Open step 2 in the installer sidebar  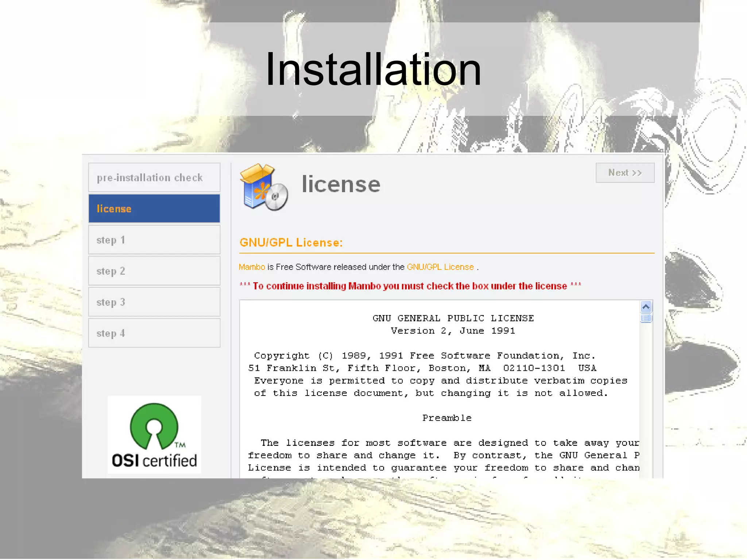[154, 271]
